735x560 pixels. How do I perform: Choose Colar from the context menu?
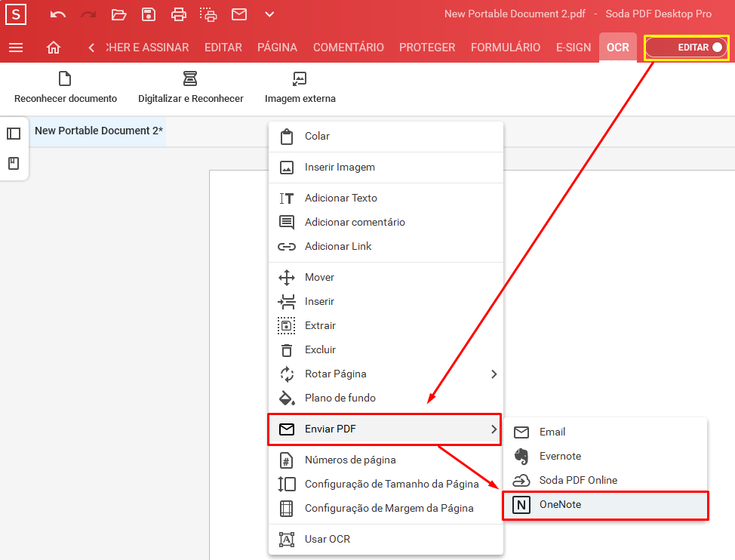[x=386, y=137]
